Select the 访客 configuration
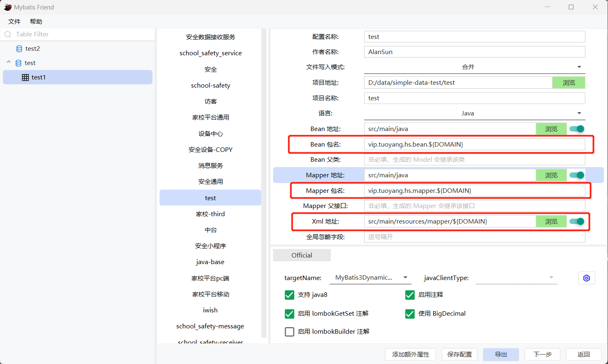 (x=210, y=102)
